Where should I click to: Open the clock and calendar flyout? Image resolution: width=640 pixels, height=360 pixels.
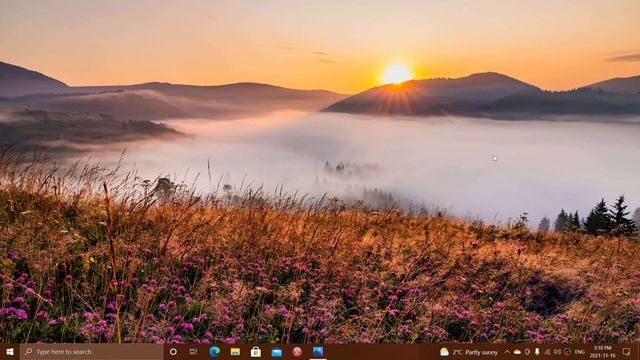(x=602, y=352)
